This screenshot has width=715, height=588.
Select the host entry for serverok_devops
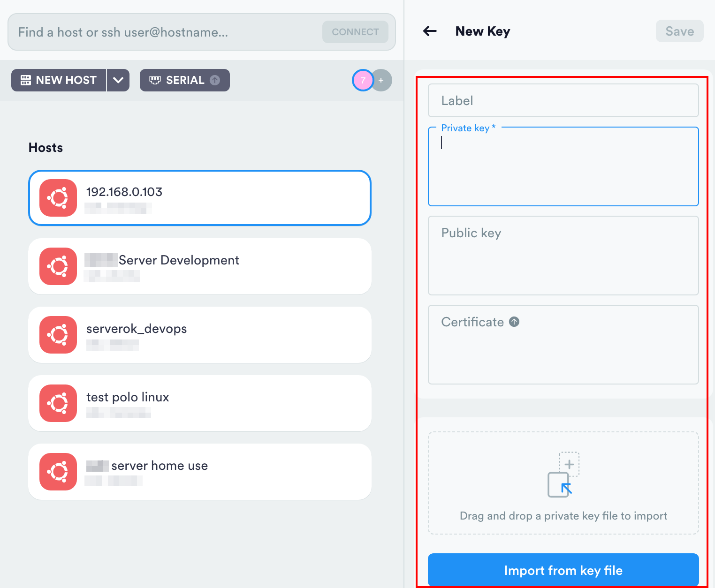pos(199,335)
